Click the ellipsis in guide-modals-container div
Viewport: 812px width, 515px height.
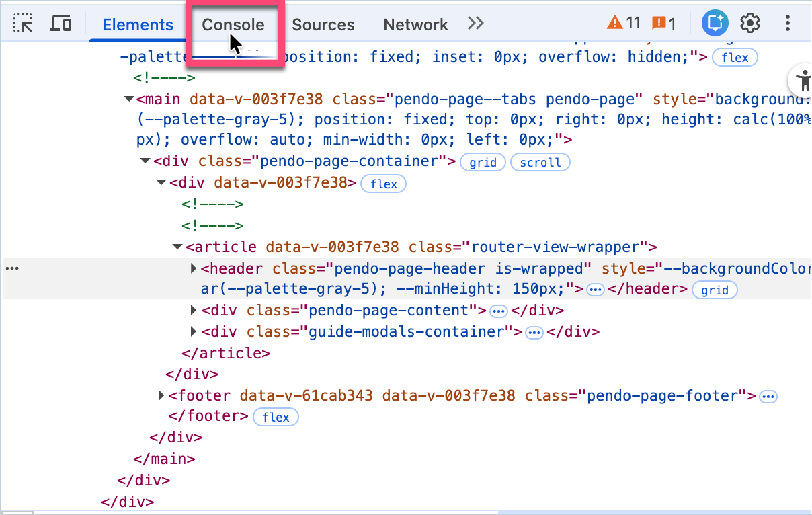coord(534,333)
